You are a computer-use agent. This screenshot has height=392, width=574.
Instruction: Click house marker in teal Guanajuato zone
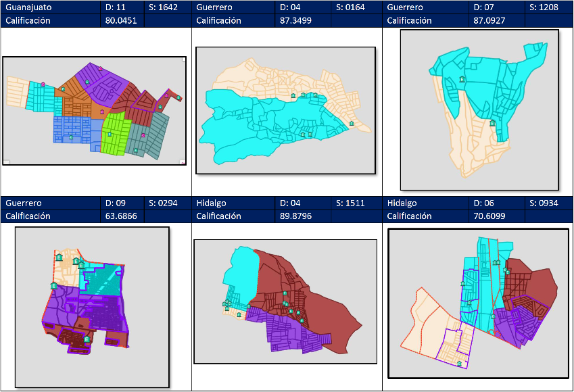point(135,150)
